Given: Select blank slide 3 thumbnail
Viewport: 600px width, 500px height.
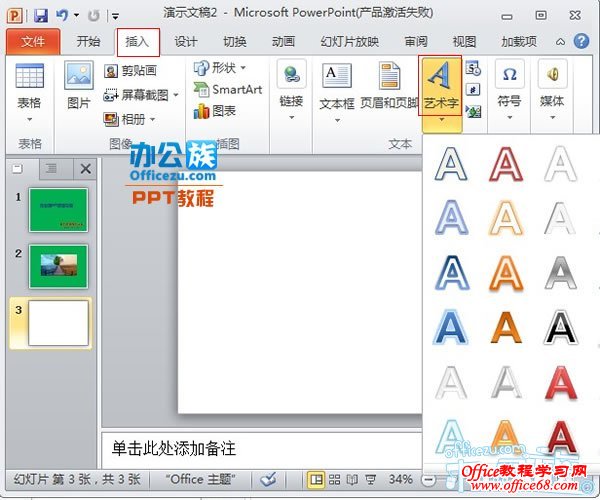Looking at the screenshot, I should [58, 323].
